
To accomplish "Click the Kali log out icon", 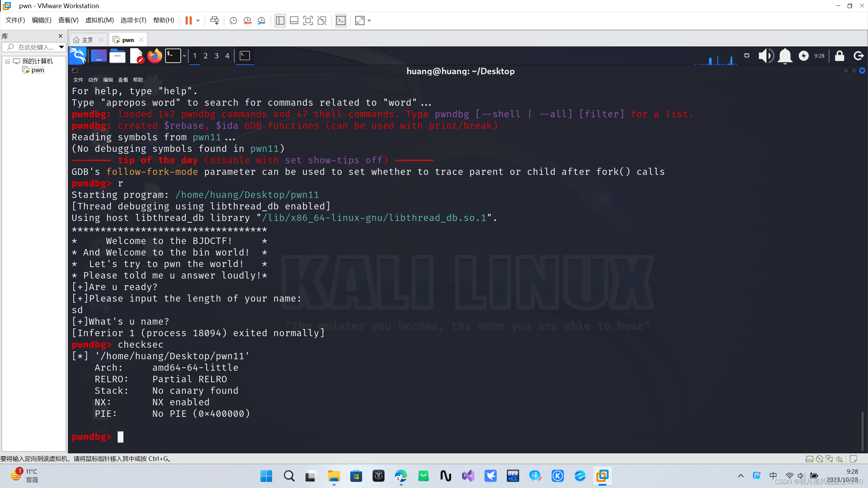I will tap(859, 56).
